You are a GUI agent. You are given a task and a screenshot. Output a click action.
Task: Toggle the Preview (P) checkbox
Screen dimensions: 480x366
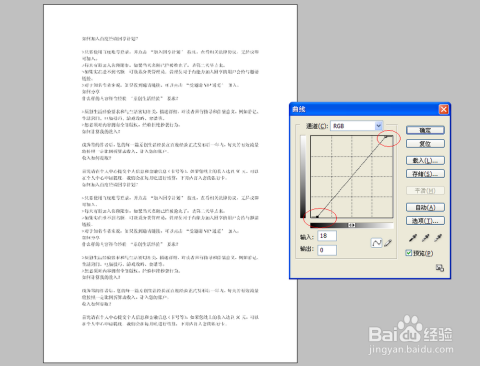point(409,253)
